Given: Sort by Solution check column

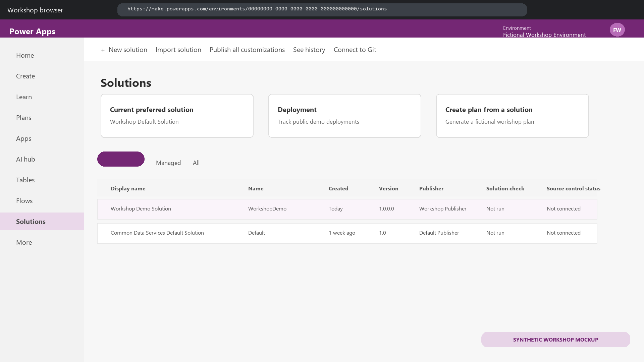Looking at the screenshot, I should (x=505, y=188).
